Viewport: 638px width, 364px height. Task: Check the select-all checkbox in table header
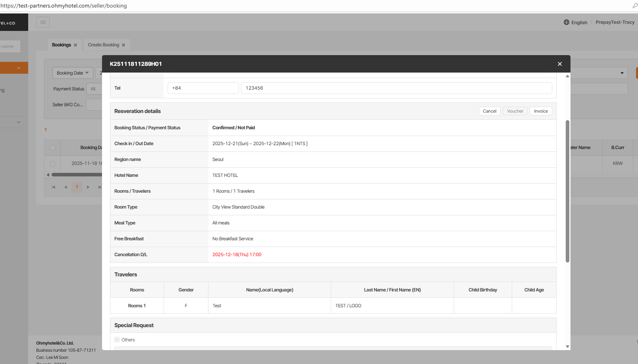pos(52,148)
